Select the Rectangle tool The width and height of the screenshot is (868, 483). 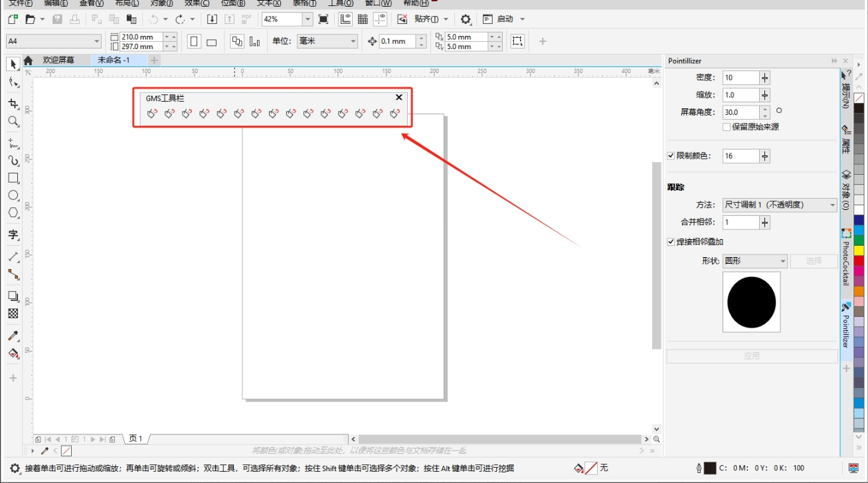[x=13, y=177]
